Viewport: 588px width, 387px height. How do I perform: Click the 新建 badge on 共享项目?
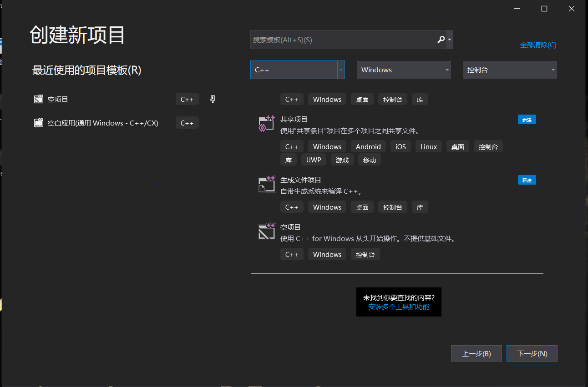pyautogui.click(x=527, y=120)
